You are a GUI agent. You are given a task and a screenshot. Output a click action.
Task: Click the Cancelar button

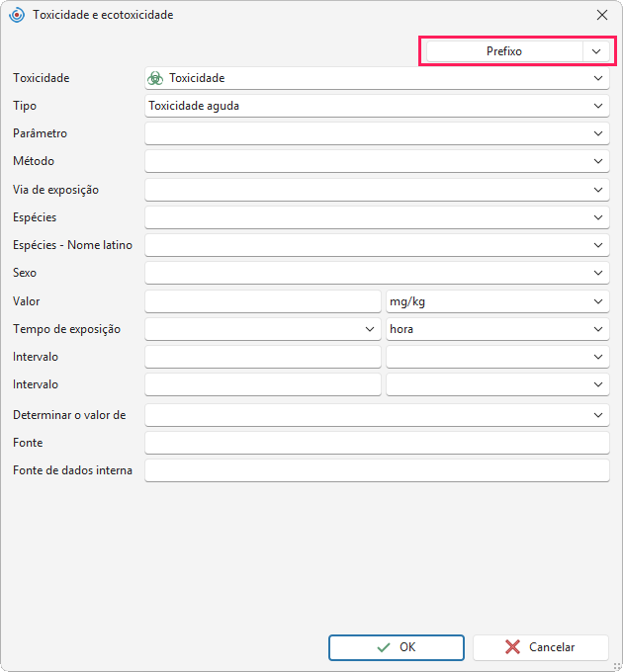tap(540, 647)
